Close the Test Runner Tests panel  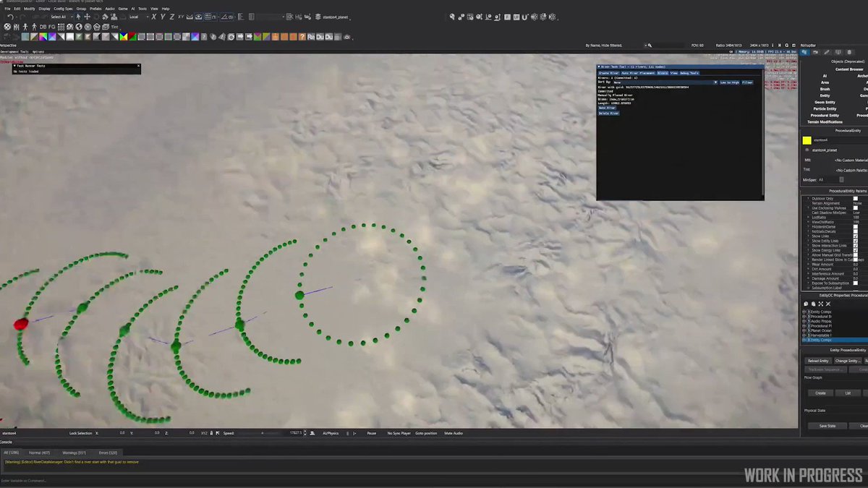pos(139,65)
